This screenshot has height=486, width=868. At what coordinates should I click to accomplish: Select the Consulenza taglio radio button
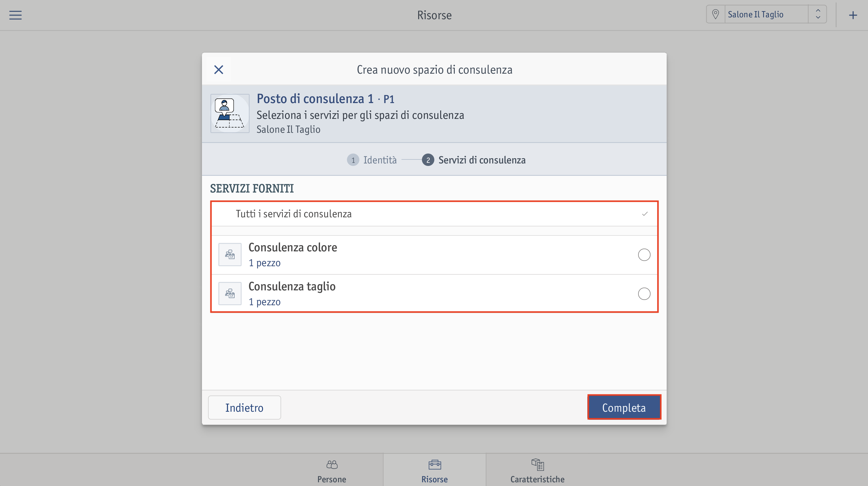(644, 294)
